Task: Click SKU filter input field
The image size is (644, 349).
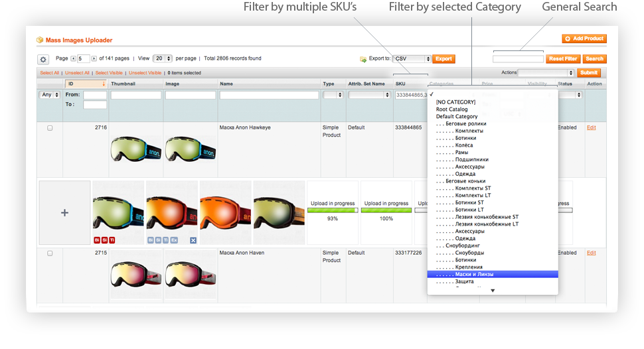Action: point(411,95)
